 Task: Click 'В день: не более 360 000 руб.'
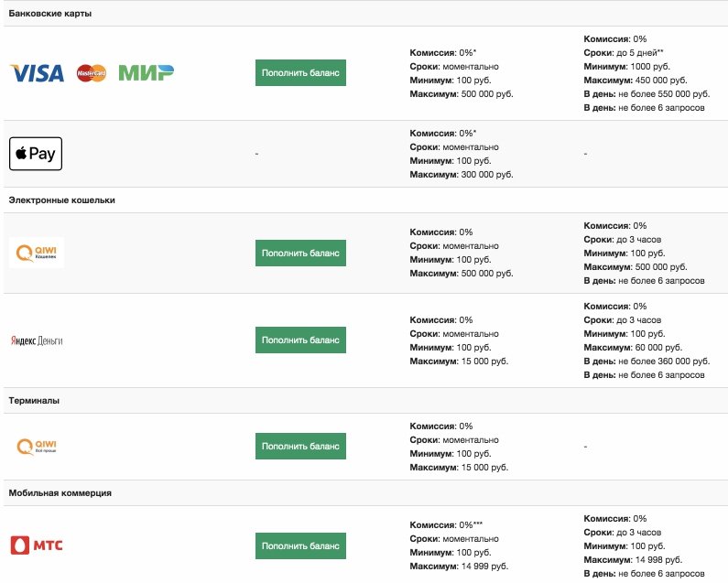(x=647, y=362)
